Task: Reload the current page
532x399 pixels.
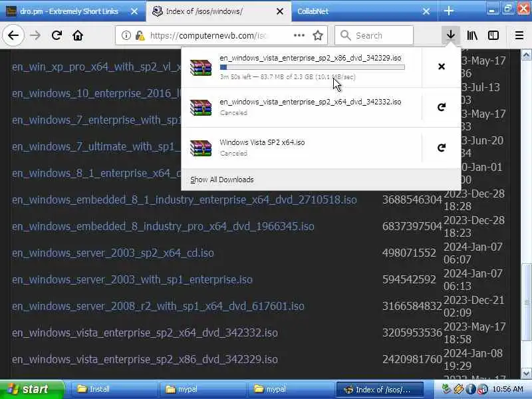Action: point(57,35)
